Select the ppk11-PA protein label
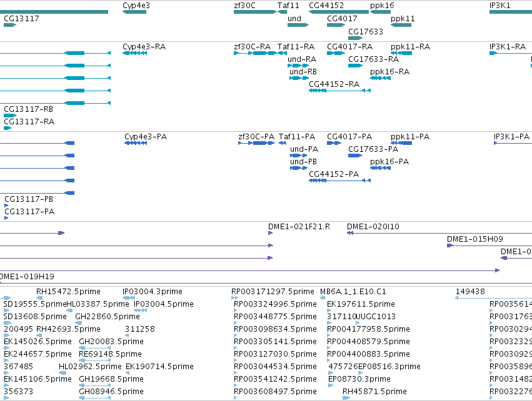The width and height of the screenshot is (532, 401). click(410, 136)
